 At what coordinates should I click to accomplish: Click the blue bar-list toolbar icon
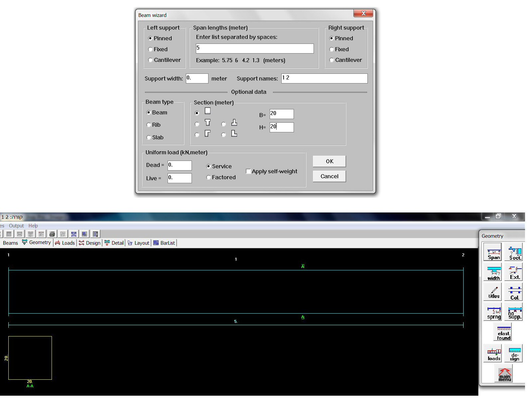[84, 234]
